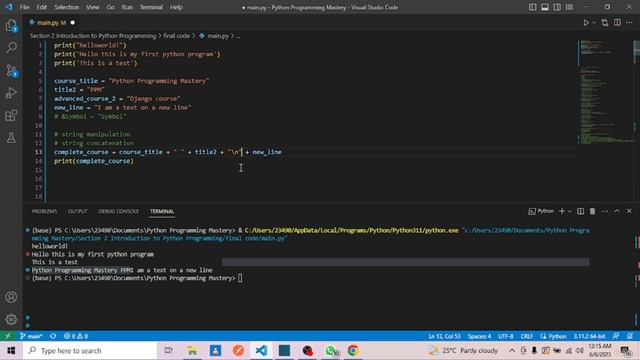Change CRLF end of line sequence
This screenshot has width=640, height=360.
point(527,336)
